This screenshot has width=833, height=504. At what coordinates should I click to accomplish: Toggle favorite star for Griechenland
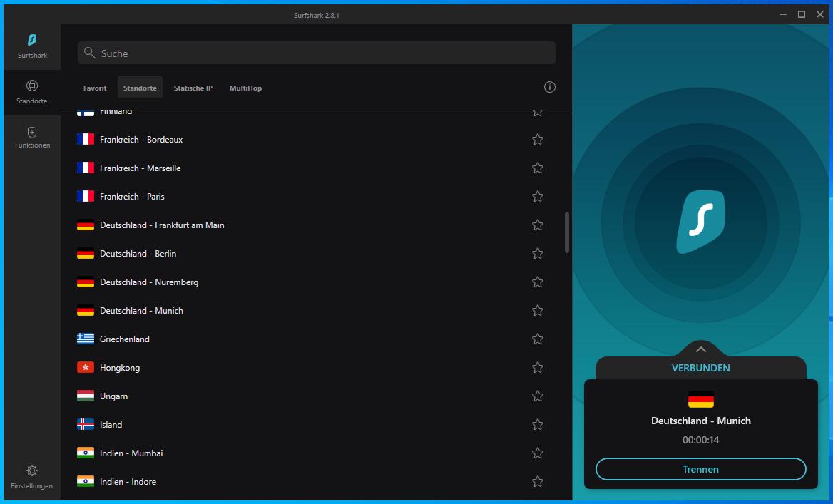click(538, 339)
